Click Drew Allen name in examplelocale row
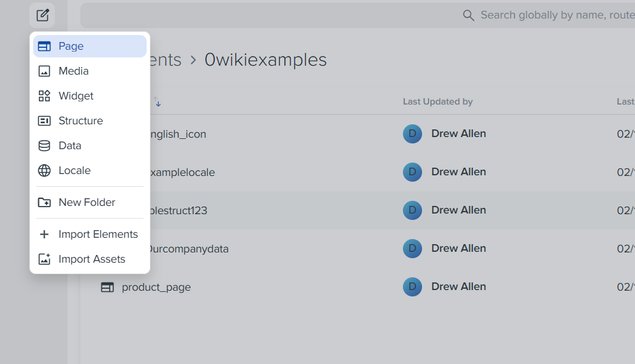 point(458,172)
